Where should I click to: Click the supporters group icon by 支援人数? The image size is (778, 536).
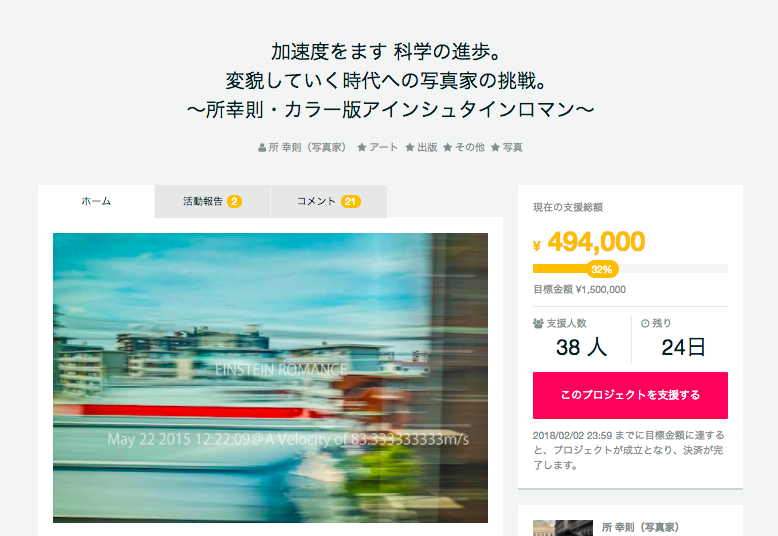pyautogui.click(x=538, y=324)
